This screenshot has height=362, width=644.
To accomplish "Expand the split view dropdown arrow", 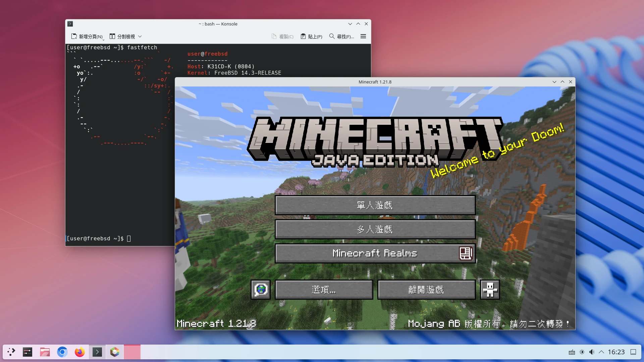I will pos(140,36).
